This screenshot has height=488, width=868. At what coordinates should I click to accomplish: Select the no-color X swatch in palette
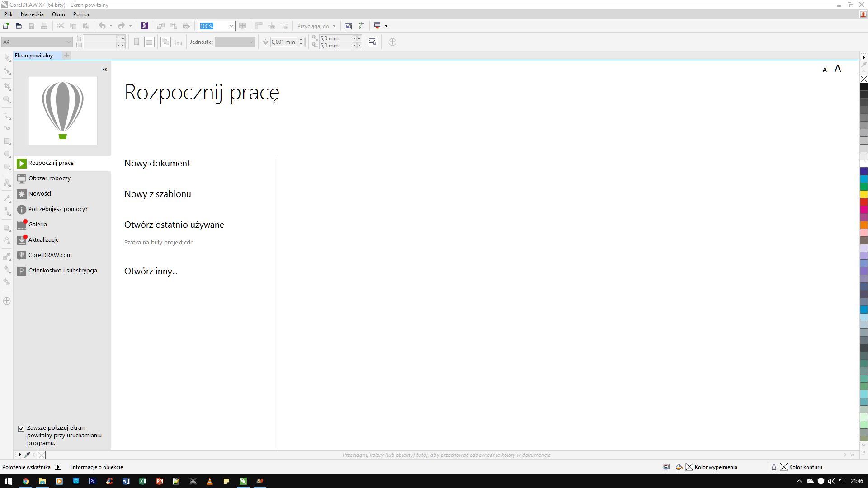[x=863, y=79]
